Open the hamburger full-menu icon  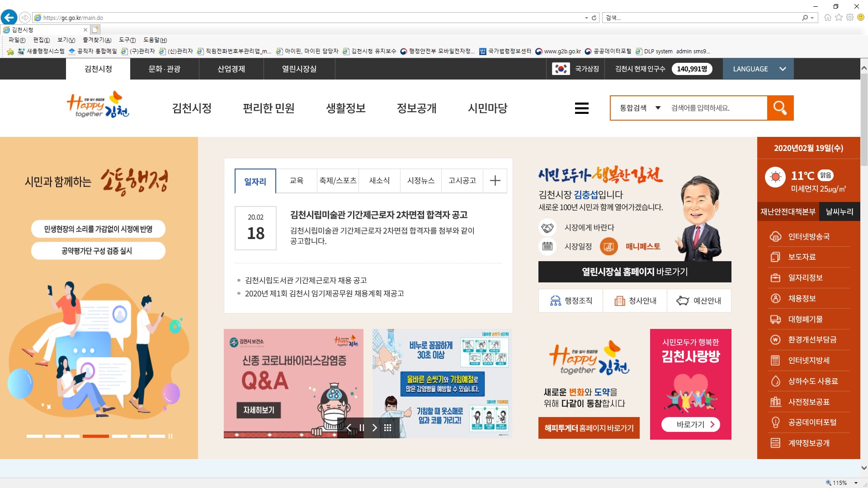point(581,108)
